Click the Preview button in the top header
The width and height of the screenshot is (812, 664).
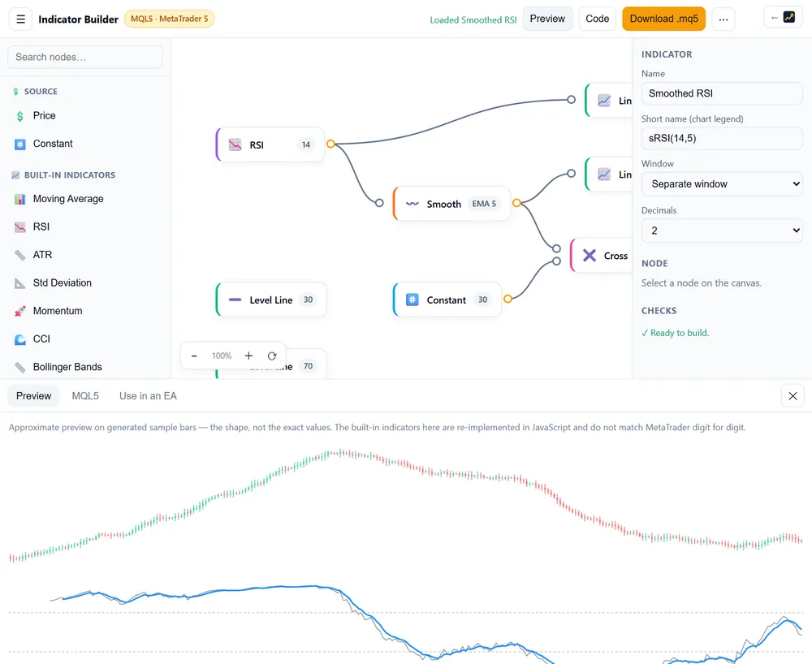click(x=547, y=19)
